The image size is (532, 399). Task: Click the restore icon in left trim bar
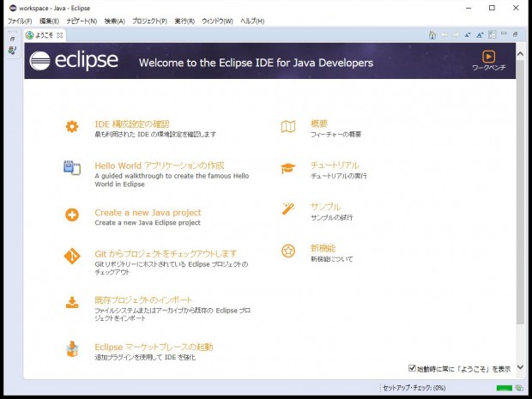[x=12, y=39]
